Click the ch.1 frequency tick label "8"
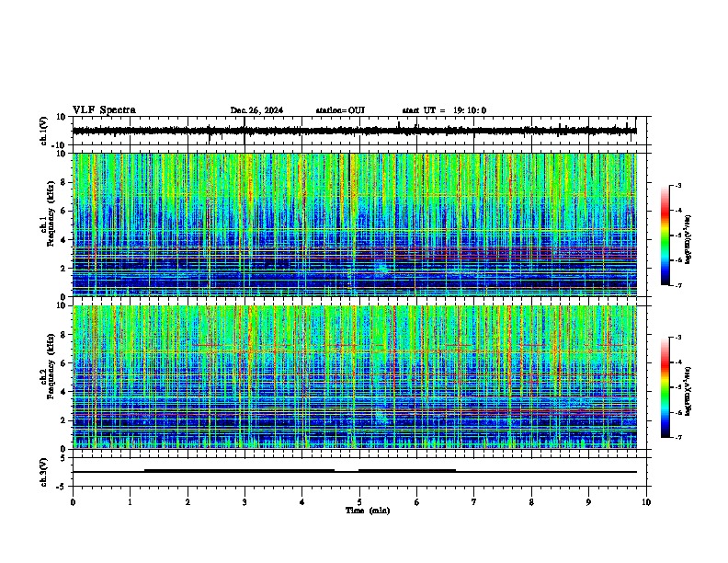The image size is (728, 563). click(x=63, y=182)
